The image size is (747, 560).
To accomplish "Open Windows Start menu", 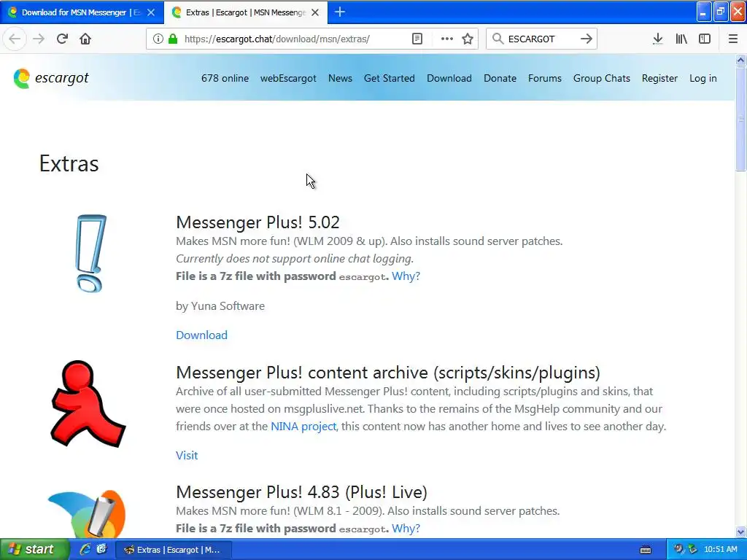I will point(34,549).
